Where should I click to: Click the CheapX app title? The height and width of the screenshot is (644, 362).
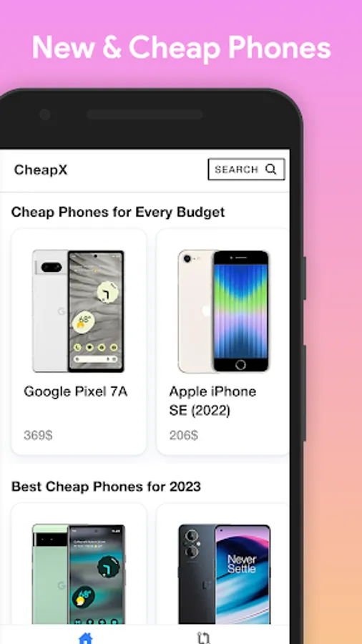click(41, 170)
